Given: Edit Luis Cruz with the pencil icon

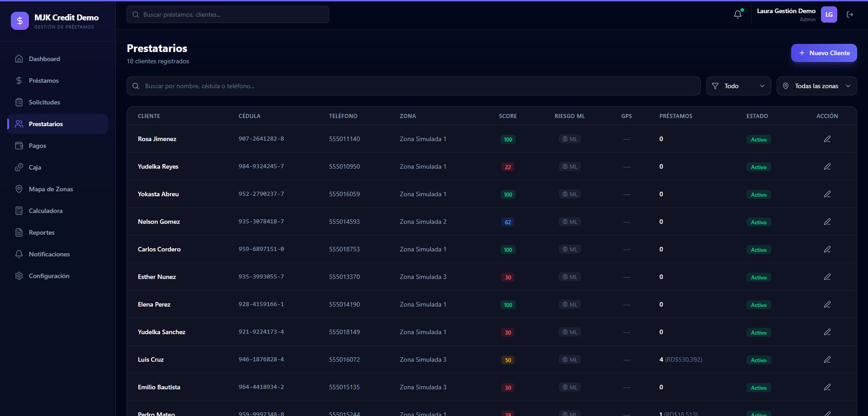Looking at the screenshot, I should tap(827, 359).
